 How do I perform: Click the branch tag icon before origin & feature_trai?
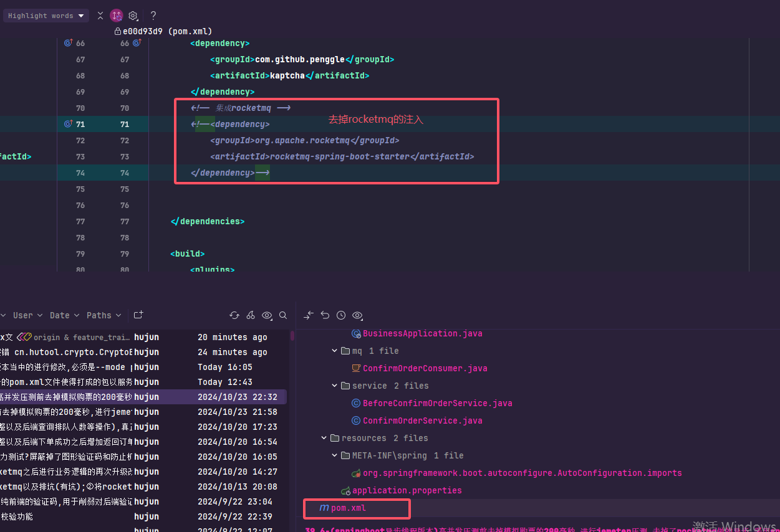coord(24,337)
